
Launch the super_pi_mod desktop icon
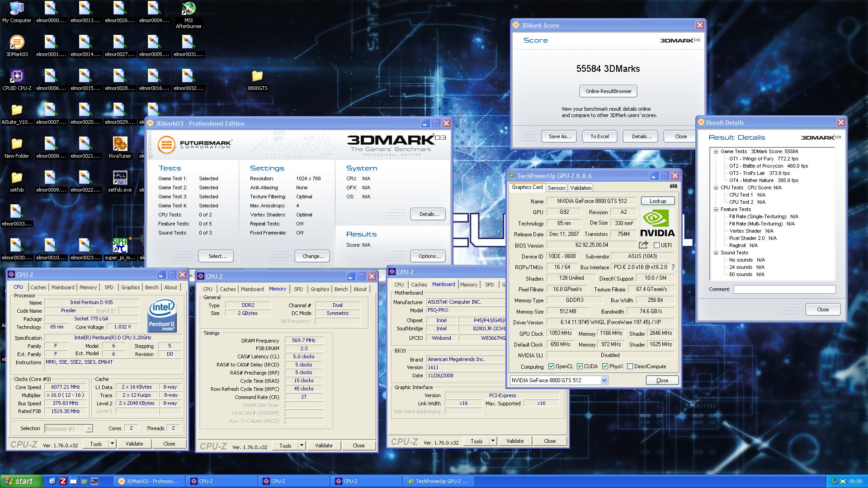[120, 249]
